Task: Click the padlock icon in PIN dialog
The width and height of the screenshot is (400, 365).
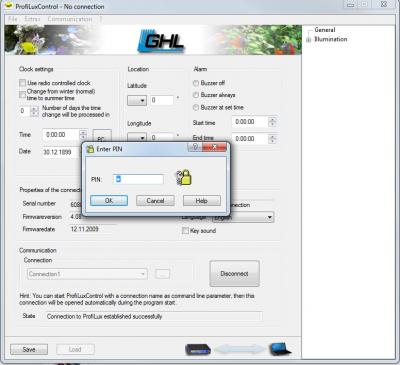Action: pyautogui.click(x=184, y=177)
